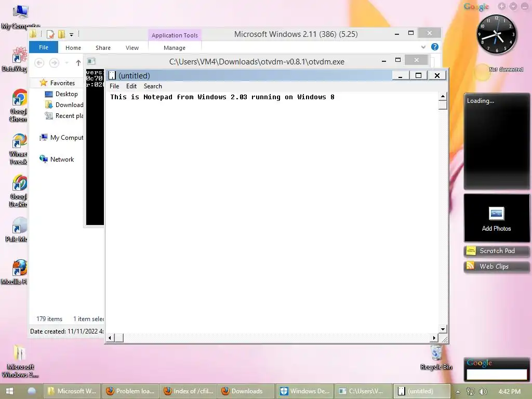Image resolution: width=532 pixels, height=399 pixels.
Task: Open Explorer Help question mark
Action: tap(435, 47)
